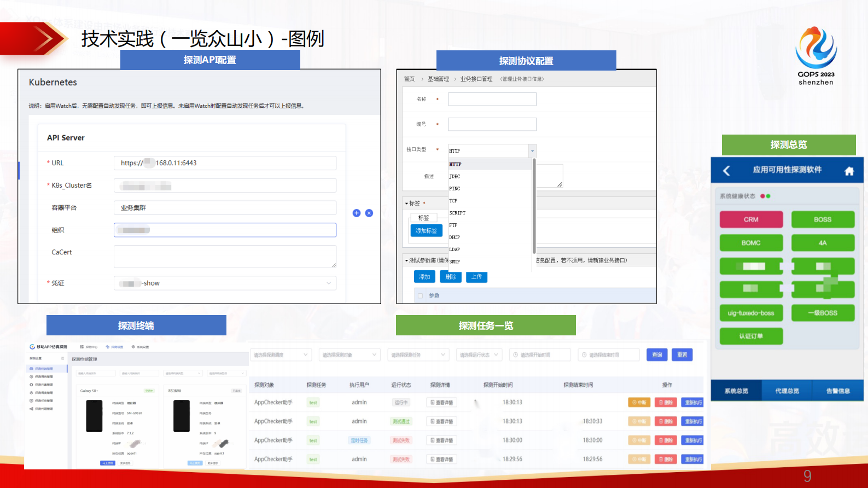Click the CaCert text area
Image resolution: width=868 pixels, height=488 pixels.
coord(225,256)
